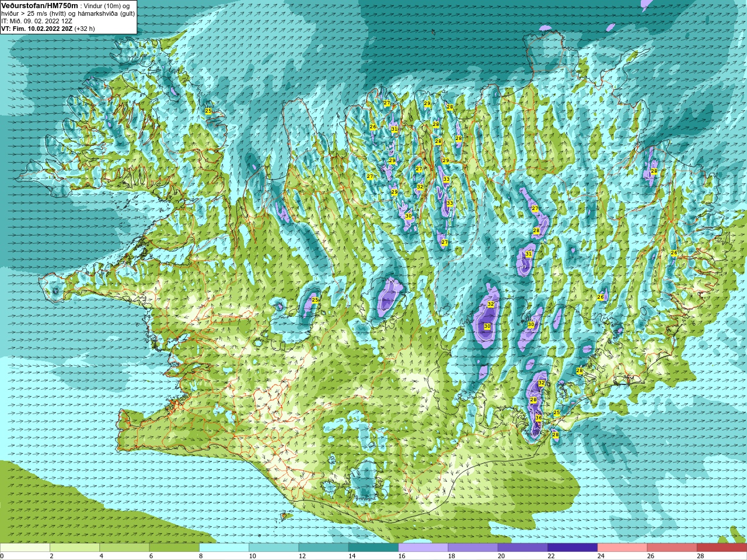
Task: Select the 4–6 m/s light green legend swatch
Action: [x=124, y=548]
